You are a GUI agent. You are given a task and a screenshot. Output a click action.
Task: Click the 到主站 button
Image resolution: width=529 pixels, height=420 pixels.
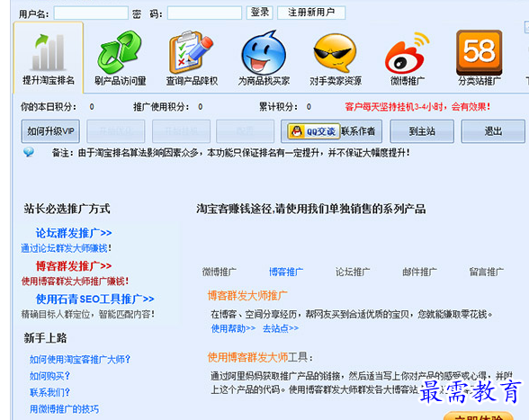(x=422, y=131)
